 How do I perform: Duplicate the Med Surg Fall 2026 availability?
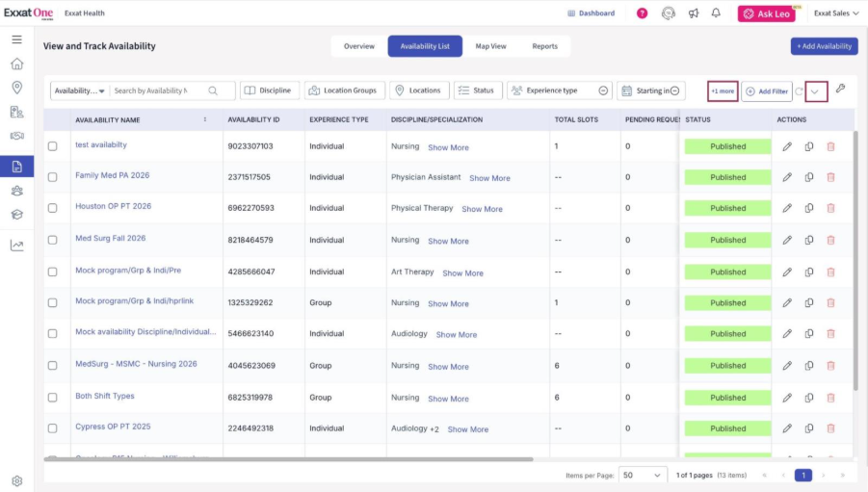pyautogui.click(x=809, y=240)
